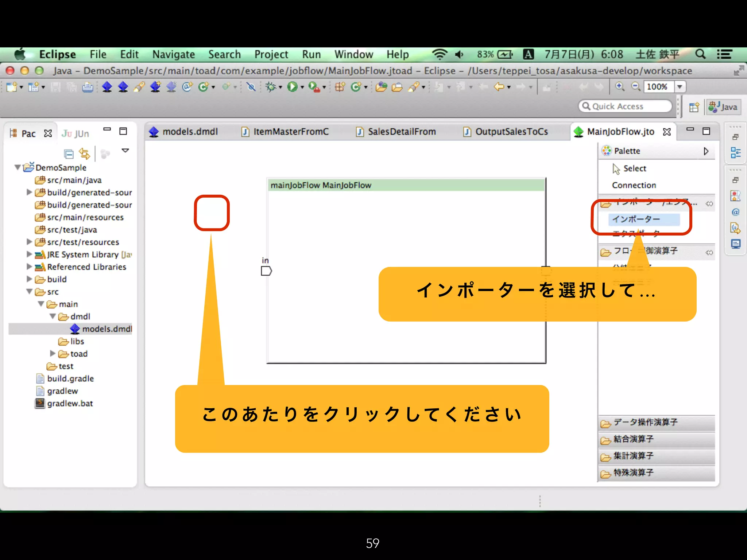Open the 100% zoom level dropdown

click(x=680, y=87)
